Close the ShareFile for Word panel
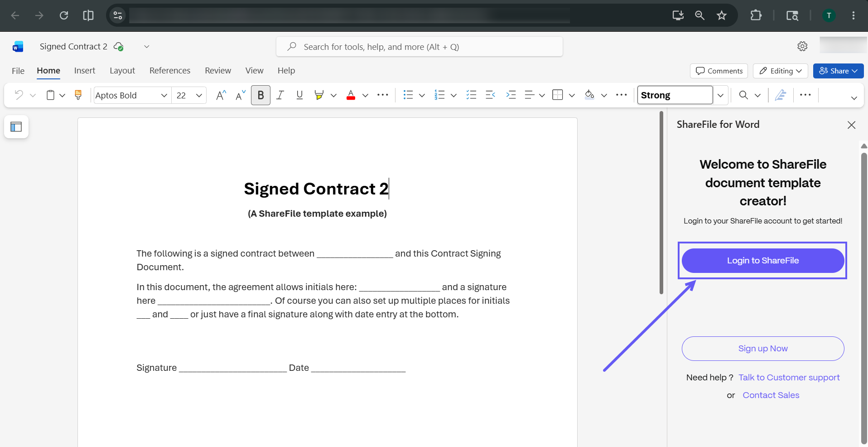 852,125
